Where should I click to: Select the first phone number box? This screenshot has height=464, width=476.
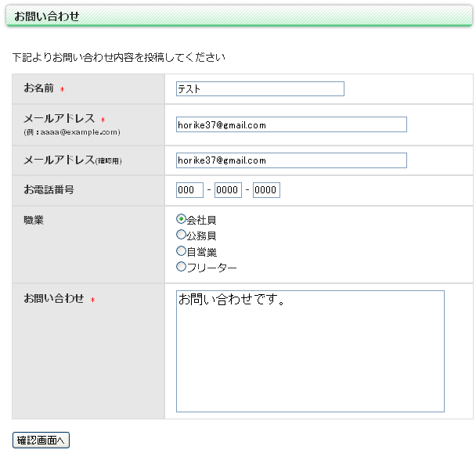point(189,191)
